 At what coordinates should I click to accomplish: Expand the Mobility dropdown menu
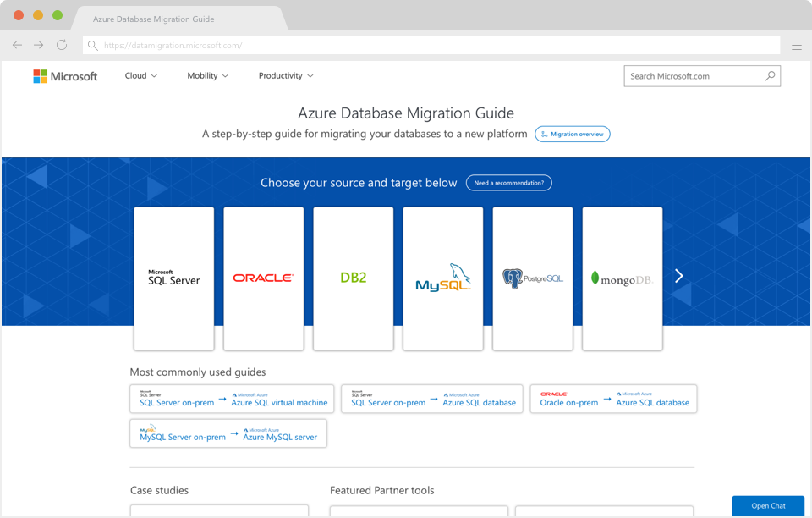(208, 75)
